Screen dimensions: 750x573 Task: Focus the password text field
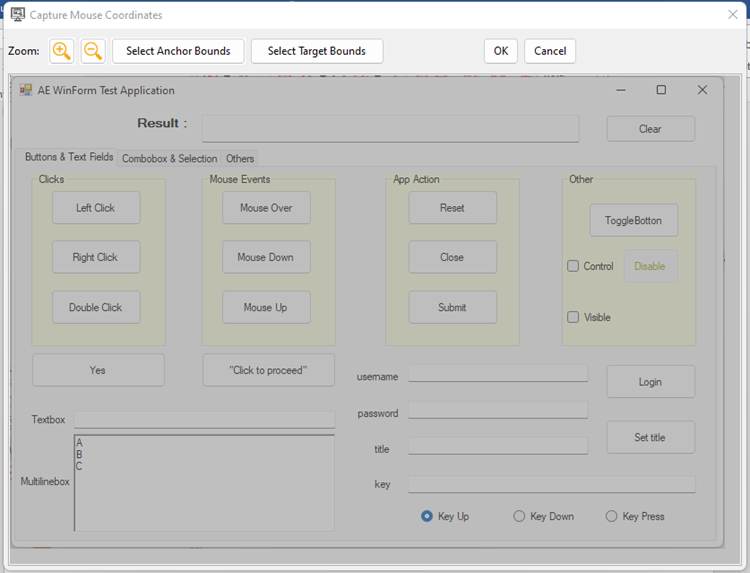click(498, 410)
